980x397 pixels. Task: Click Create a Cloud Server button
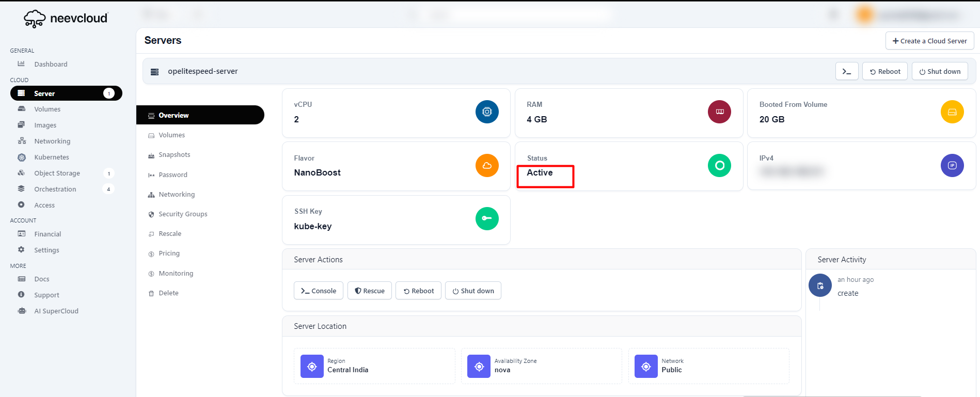pos(929,41)
